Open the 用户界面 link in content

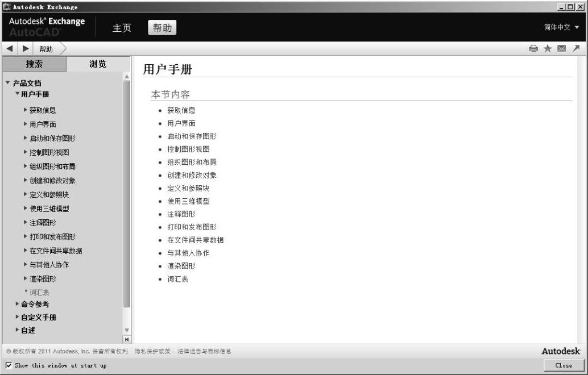[181, 123]
